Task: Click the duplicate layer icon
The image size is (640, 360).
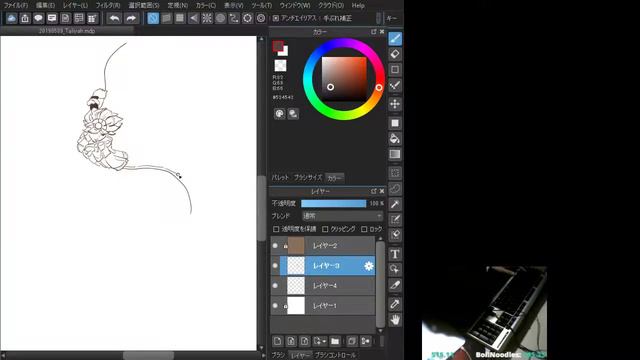Action: [x=351, y=341]
